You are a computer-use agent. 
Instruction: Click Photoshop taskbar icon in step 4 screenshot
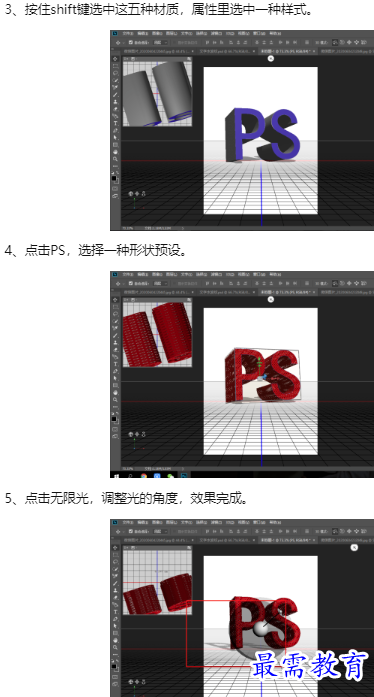tap(185, 476)
